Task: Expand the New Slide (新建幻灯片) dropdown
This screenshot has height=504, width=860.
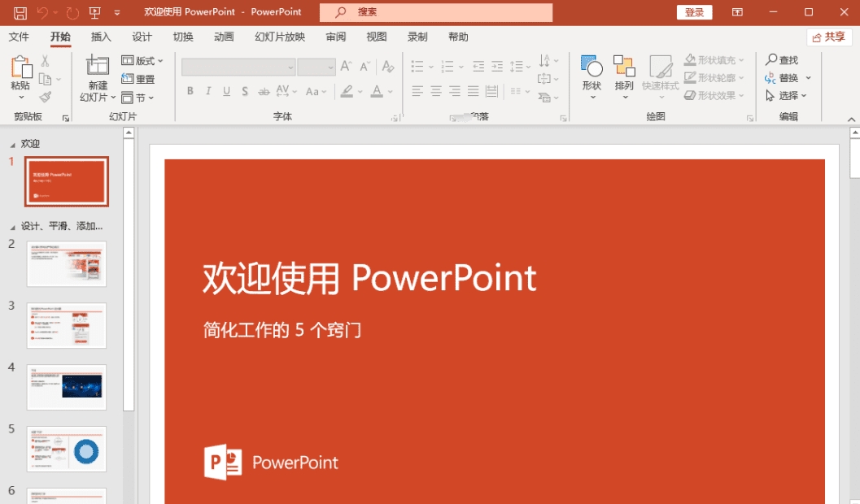Action: [x=112, y=97]
